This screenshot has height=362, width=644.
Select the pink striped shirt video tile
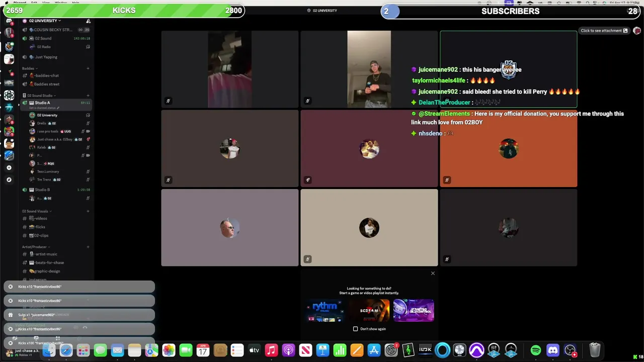pyautogui.click(x=230, y=69)
